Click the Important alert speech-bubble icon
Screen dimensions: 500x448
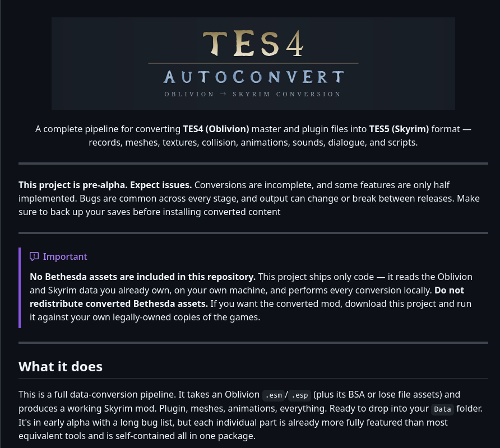[34, 256]
